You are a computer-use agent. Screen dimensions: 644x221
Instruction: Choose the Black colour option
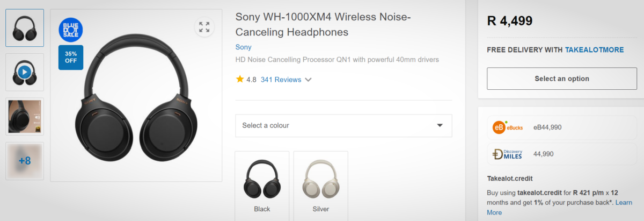point(262,186)
